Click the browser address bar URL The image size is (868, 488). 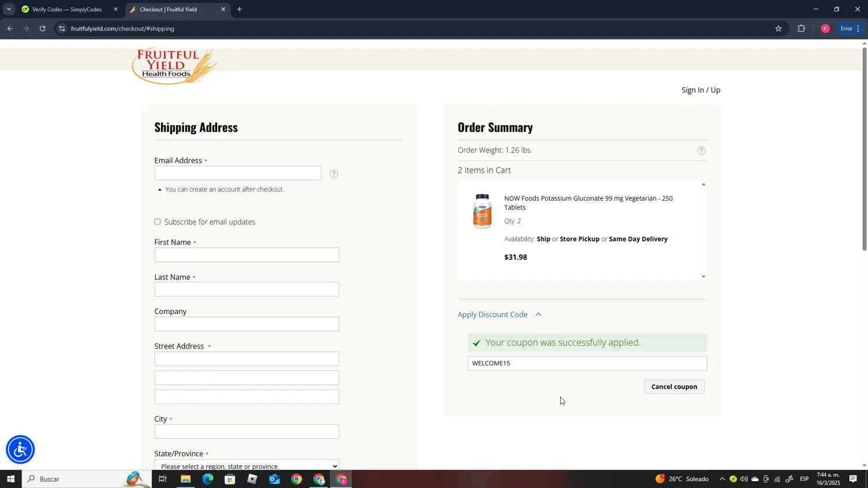click(123, 28)
